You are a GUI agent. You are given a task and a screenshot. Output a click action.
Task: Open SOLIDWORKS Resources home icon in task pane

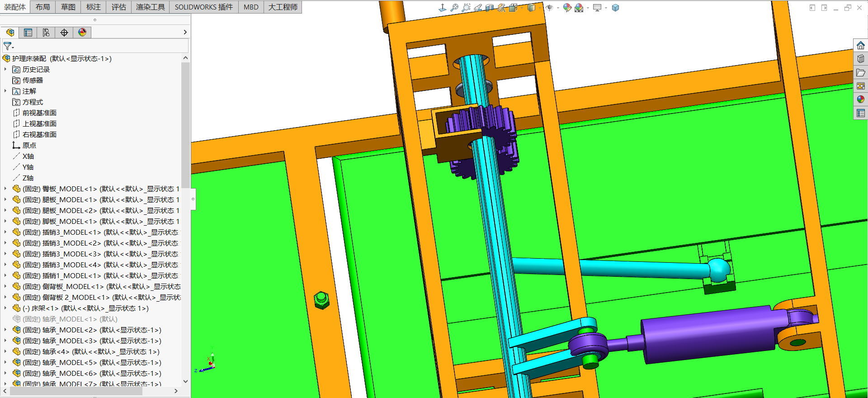pyautogui.click(x=861, y=45)
